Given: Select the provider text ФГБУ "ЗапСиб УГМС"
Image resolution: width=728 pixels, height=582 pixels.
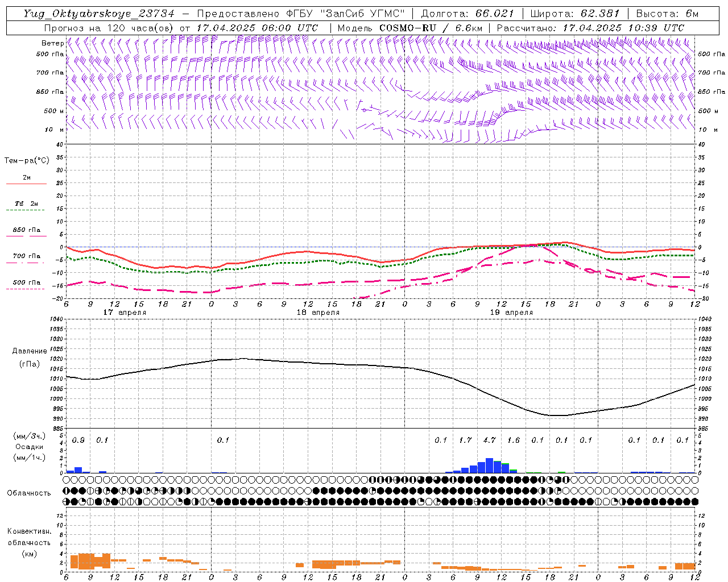Looking at the screenshot, I should tap(346, 14).
